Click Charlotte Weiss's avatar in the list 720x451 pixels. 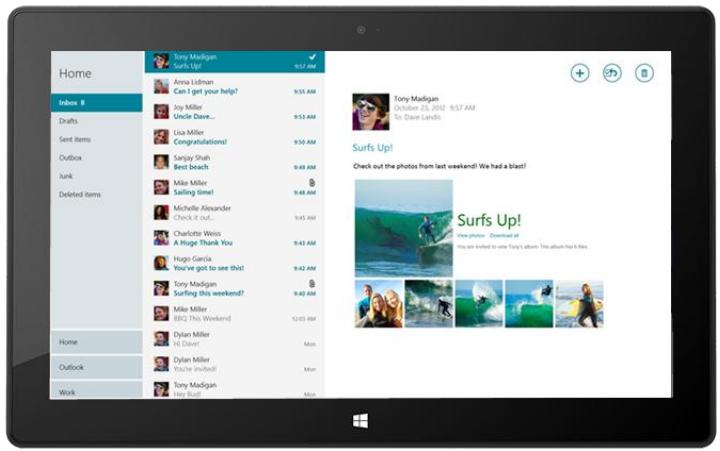(161, 238)
